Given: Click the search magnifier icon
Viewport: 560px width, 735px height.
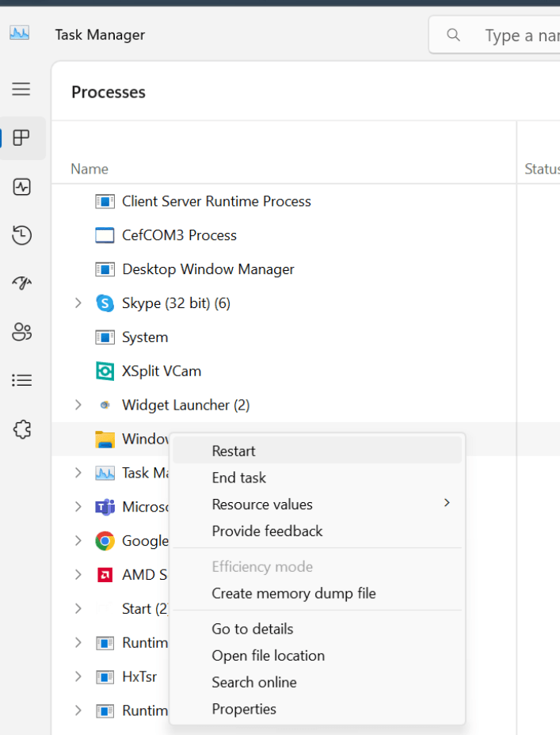Looking at the screenshot, I should (x=453, y=35).
